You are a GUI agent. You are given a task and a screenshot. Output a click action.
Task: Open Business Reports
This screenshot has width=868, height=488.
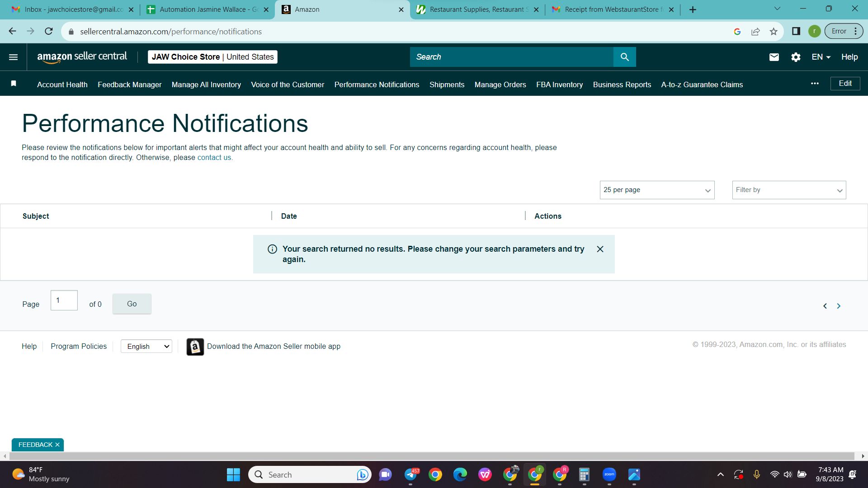click(x=622, y=84)
